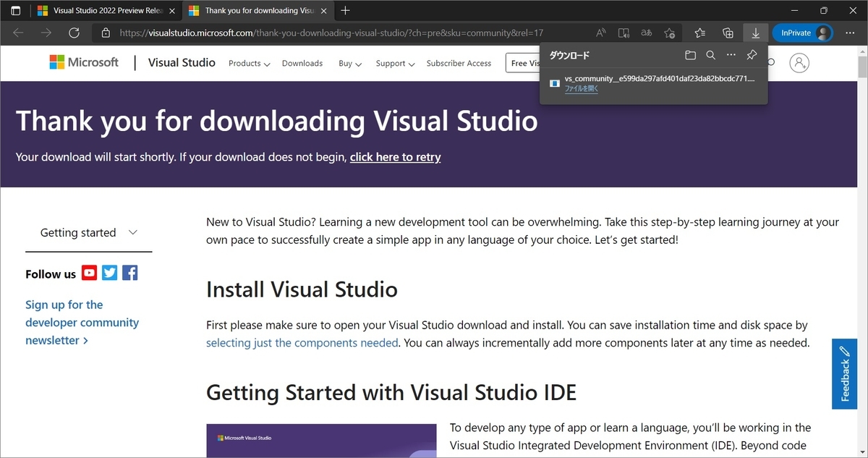Go to the Visual Studio home link
The image size is (868, 458).
182,63
